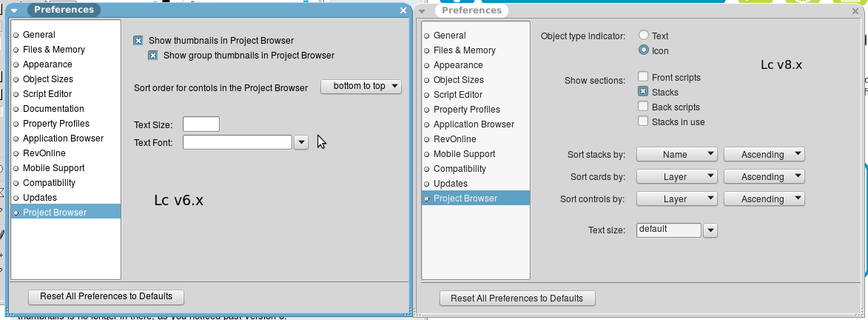
Task: Open the left Preferences window menu arrow
Action: (x=14, y=10)
